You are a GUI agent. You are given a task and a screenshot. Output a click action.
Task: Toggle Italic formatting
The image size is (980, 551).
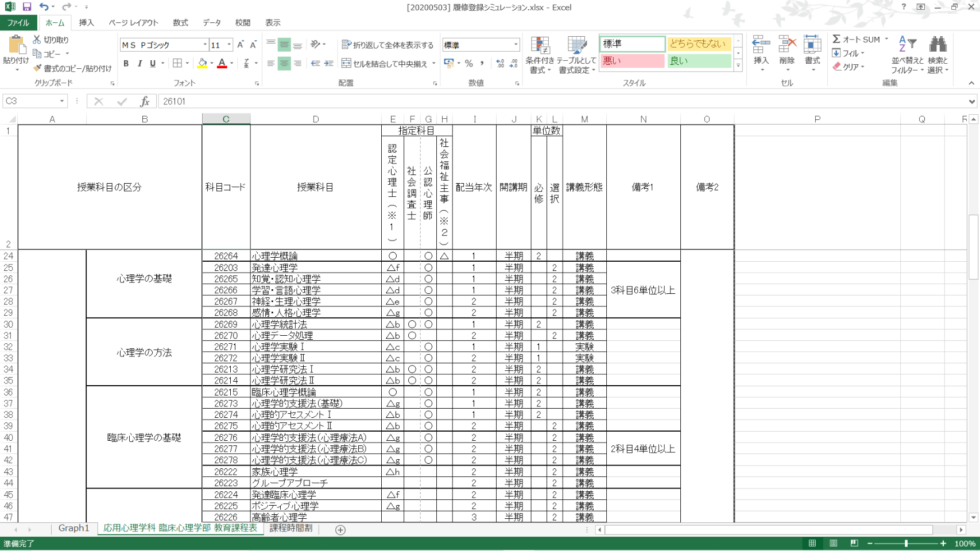(x=140, y=64)
